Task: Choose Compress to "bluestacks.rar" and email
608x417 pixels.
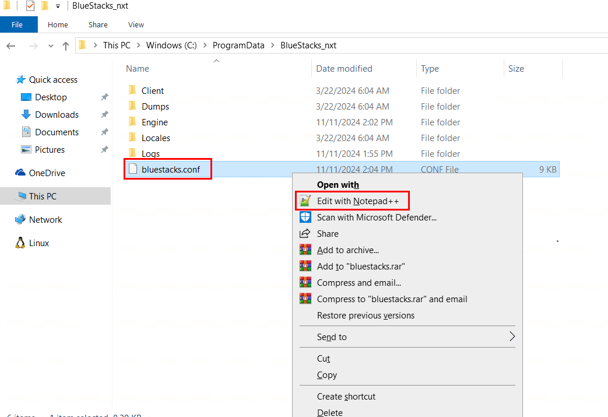Action: 392,299
